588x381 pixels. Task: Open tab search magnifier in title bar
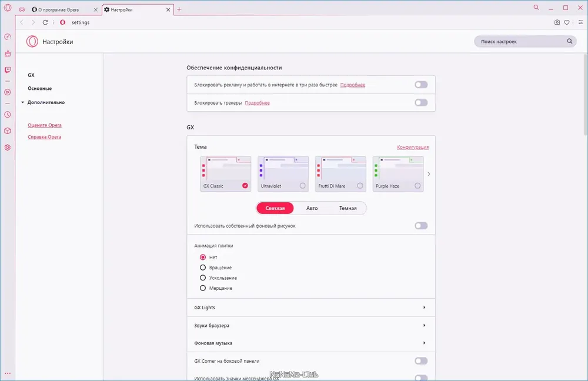(536, 8)
